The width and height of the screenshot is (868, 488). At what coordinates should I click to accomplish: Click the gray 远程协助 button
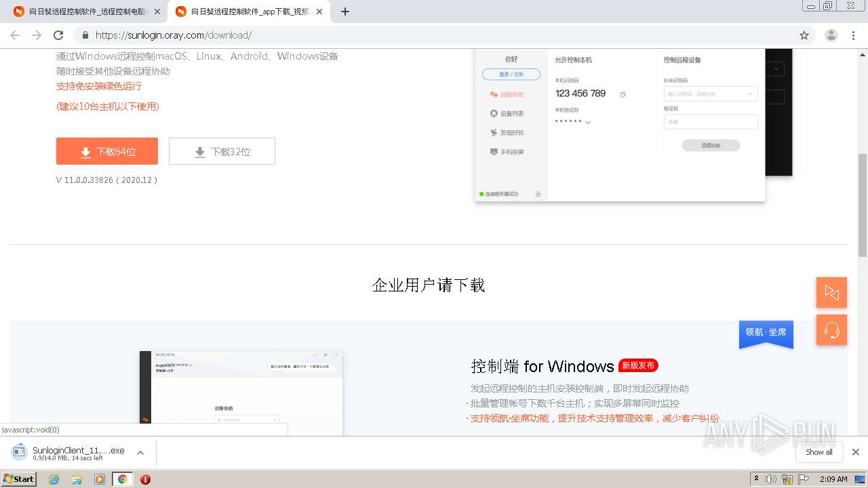click(x=711, y=145)
